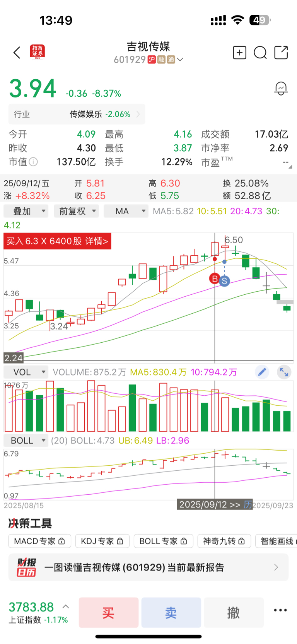
Task: Open the 招商证券 broker logo
Action: tap(38, 52)
